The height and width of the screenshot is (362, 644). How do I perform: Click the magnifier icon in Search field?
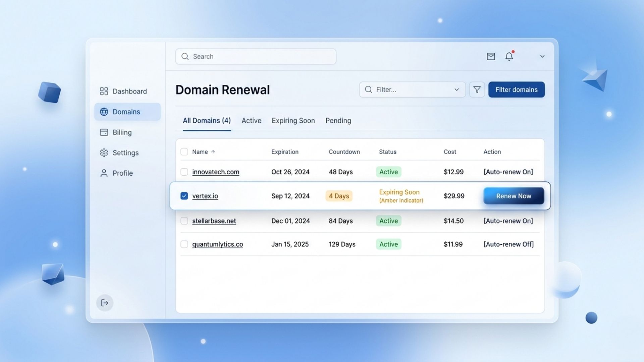(185, 56)
